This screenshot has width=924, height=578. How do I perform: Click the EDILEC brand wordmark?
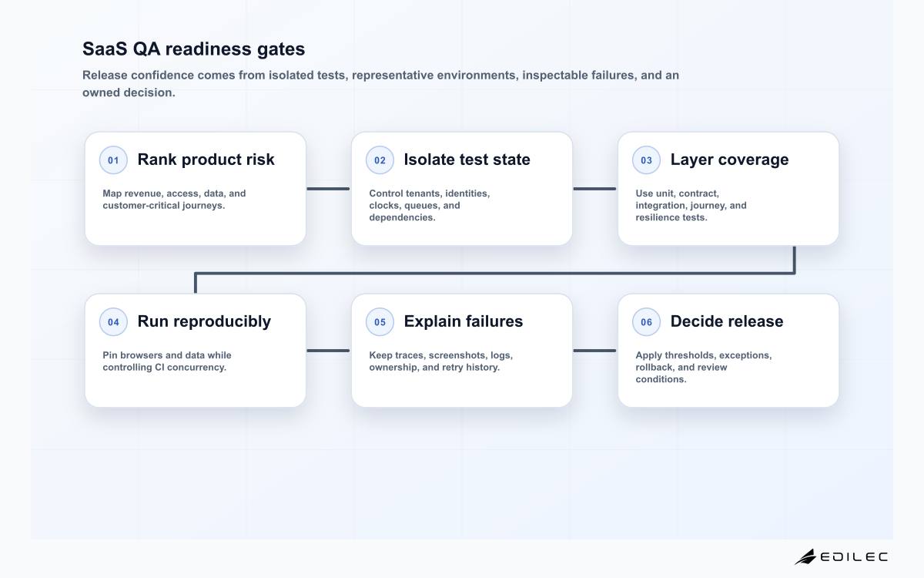click(x=854, y=556)
